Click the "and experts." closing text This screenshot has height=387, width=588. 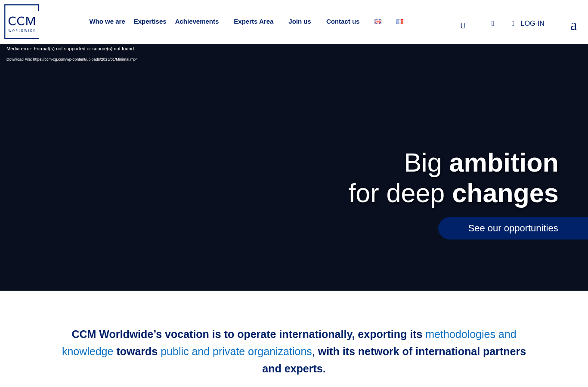coord(294,369)
